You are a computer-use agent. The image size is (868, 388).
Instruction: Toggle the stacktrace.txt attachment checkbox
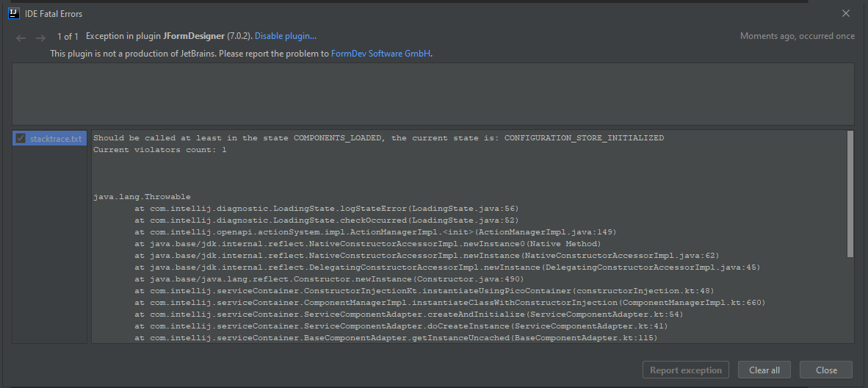21,139
